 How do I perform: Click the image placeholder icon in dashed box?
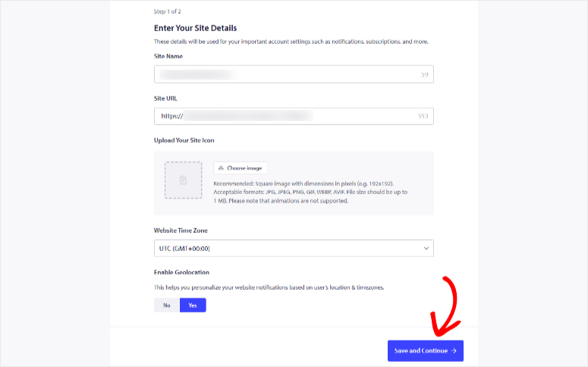click(x=183, y=180)
